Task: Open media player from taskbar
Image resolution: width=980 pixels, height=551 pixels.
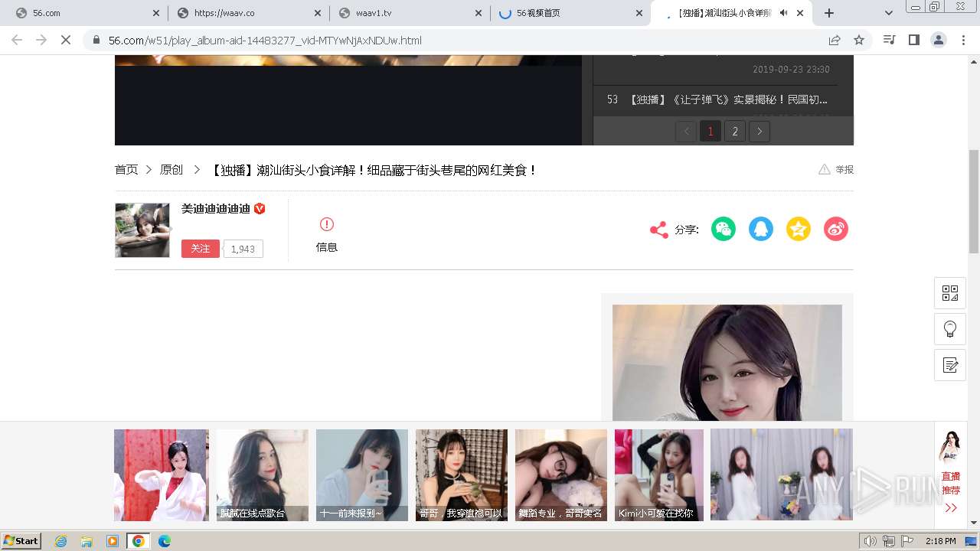Action: click(x=113, y=541)
